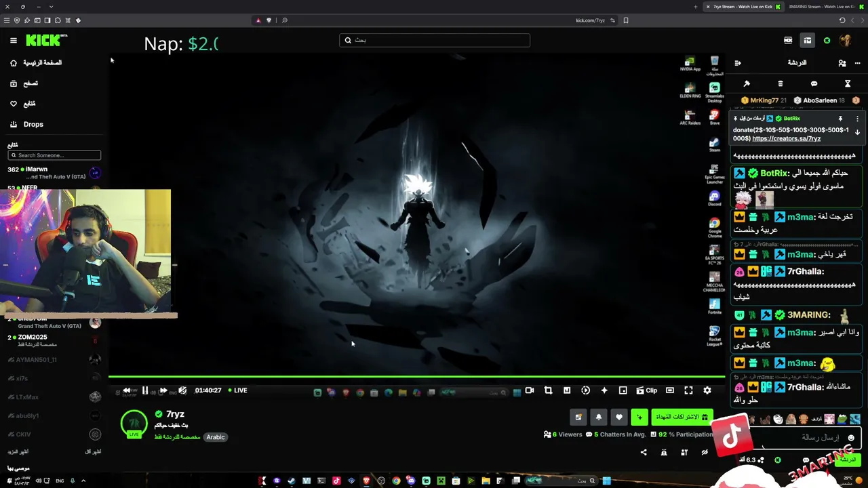Viewport: 868px width, 488px height.
Task: Open chat more options ellipsis
Action: click(858, 63)
